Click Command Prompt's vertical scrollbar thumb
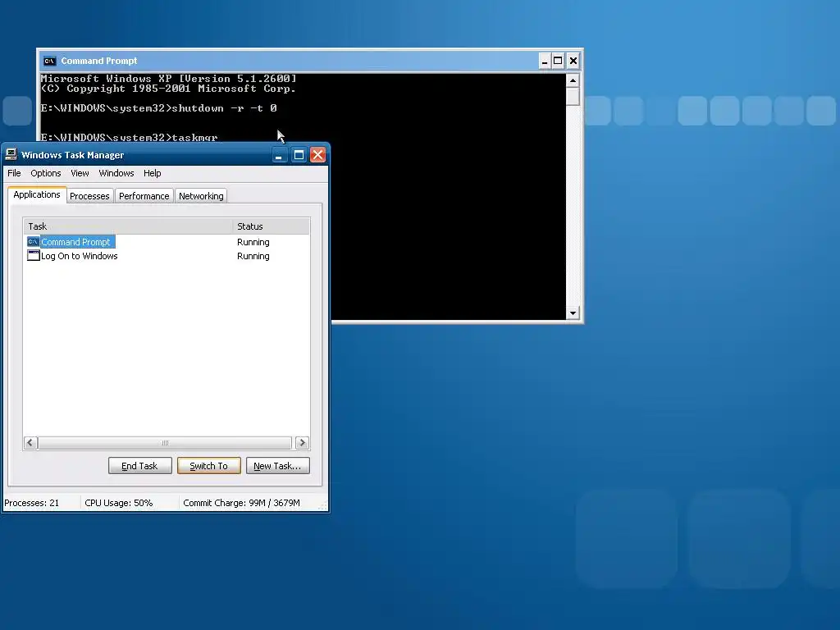840x630 pixels. [x=573, y=97]
